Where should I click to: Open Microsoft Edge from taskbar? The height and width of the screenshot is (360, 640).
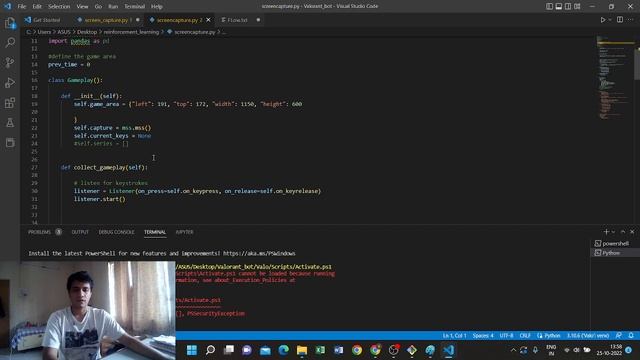[283, 350]
